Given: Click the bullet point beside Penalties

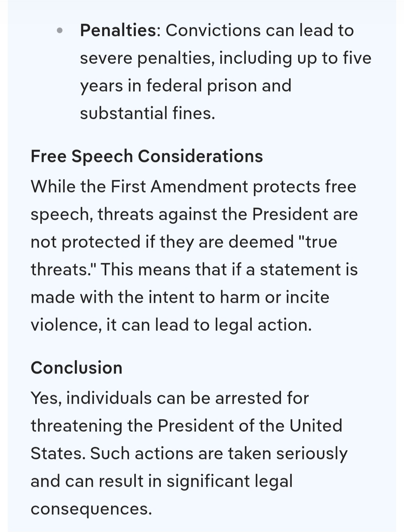Looking at the screenshot, I should point(59,30).
